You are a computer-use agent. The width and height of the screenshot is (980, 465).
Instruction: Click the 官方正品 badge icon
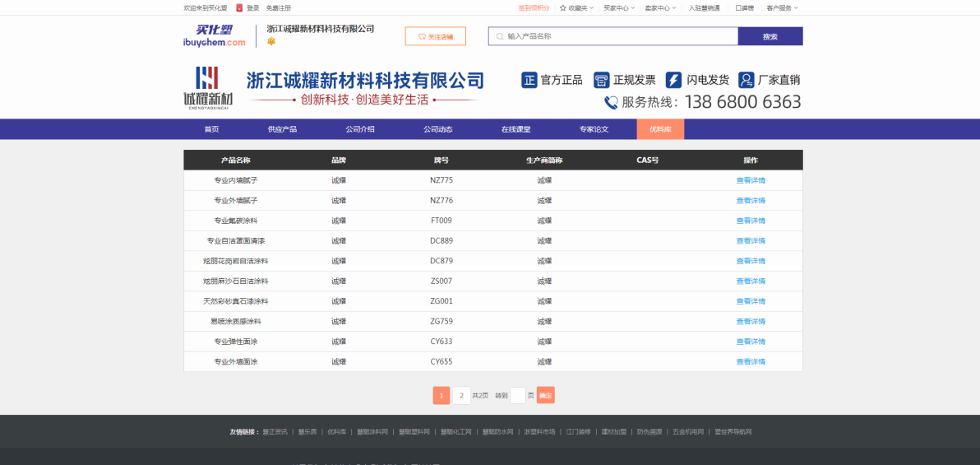[529, 80]
